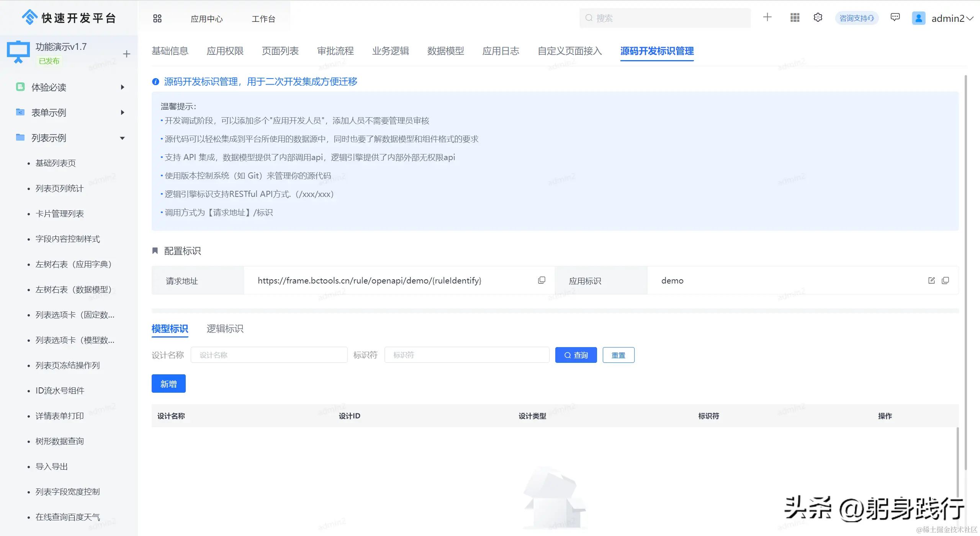Click the 新增 button

click(x=169, y=384)
